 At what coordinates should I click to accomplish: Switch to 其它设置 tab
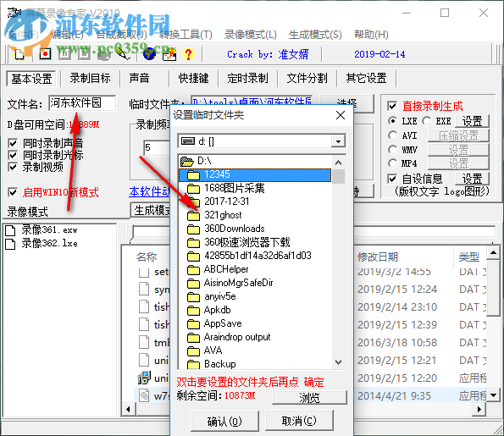point(366,79)
